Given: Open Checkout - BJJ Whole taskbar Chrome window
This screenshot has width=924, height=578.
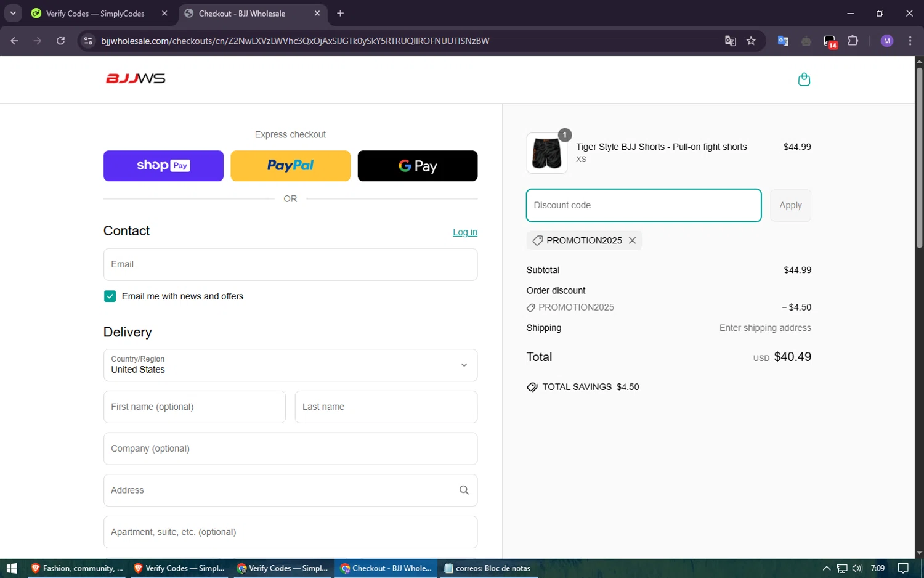Looking at the screenshot, I should (x=386, y=568).
